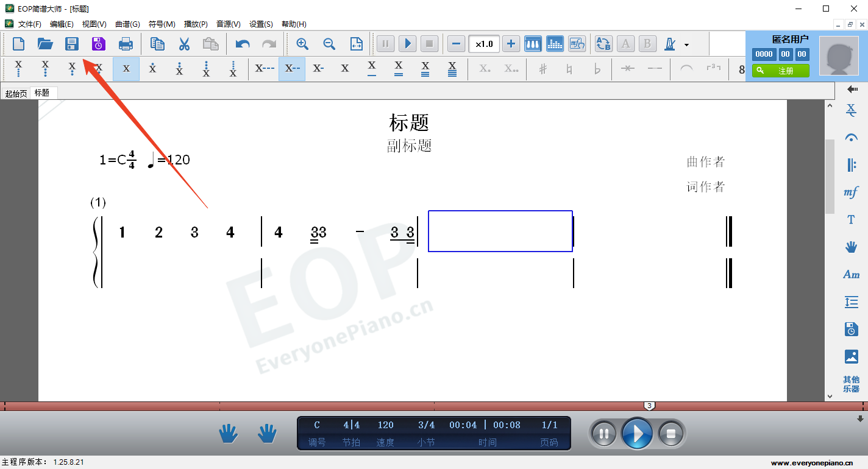Copy selection with the copy icon
This screenshot has height=469, width=868.
157,44
